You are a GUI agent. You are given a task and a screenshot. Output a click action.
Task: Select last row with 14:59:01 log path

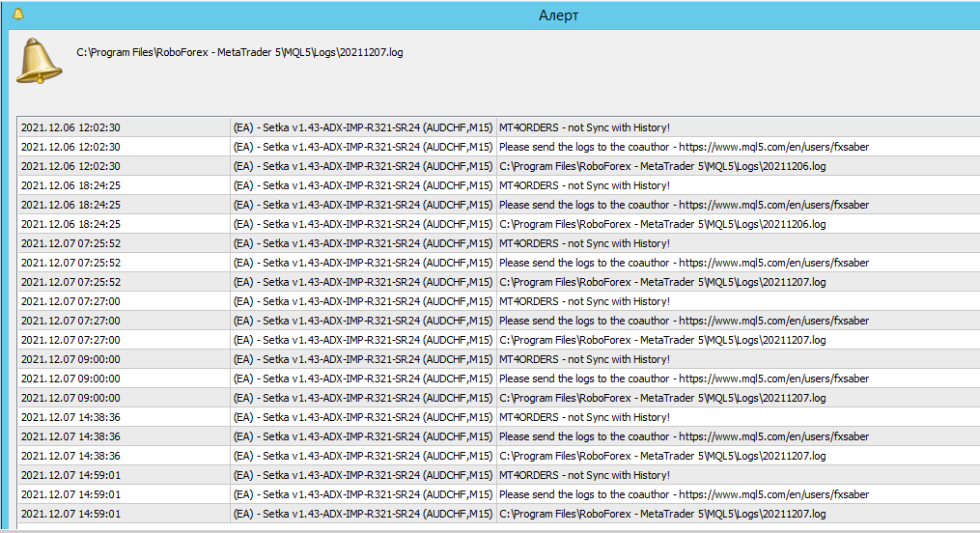(x=499, y=514)
